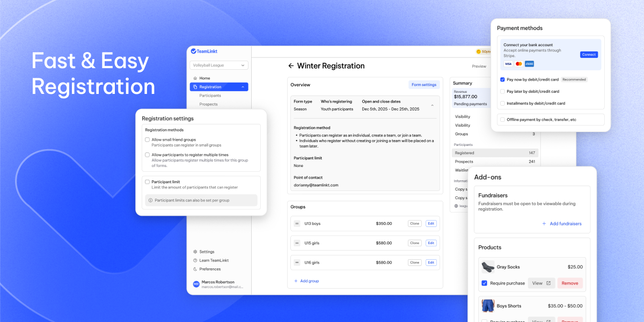Clone the U13 boys group
The width and height of the screenshot is (644, 322).
(414, 224)
